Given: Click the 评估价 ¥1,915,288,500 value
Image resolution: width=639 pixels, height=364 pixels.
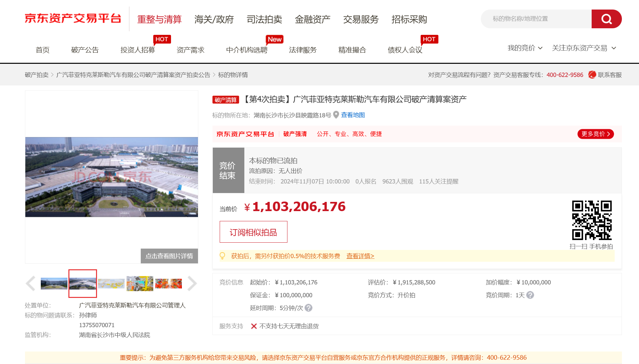Looking at the screenshot, I should [414, 282].
